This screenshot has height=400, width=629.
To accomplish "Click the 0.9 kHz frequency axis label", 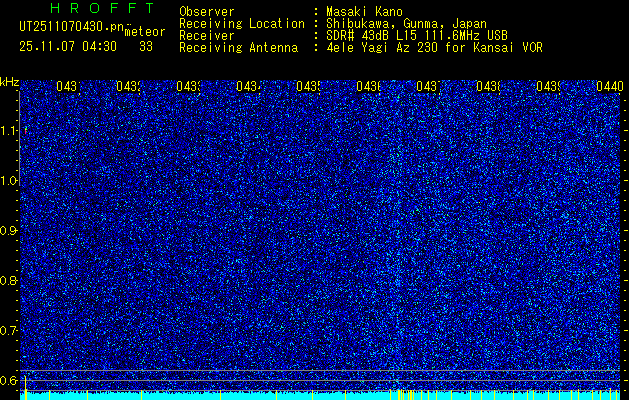I will pos(8,231).
